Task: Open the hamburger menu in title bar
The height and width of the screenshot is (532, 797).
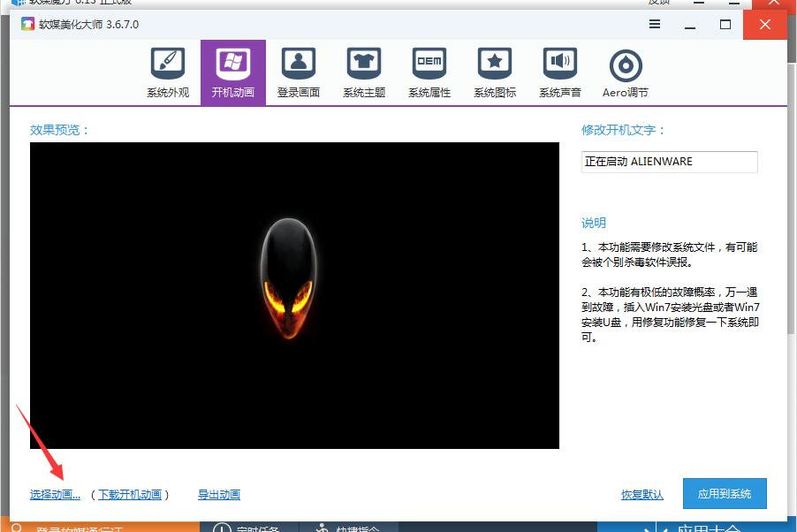Action: point(655,24)
